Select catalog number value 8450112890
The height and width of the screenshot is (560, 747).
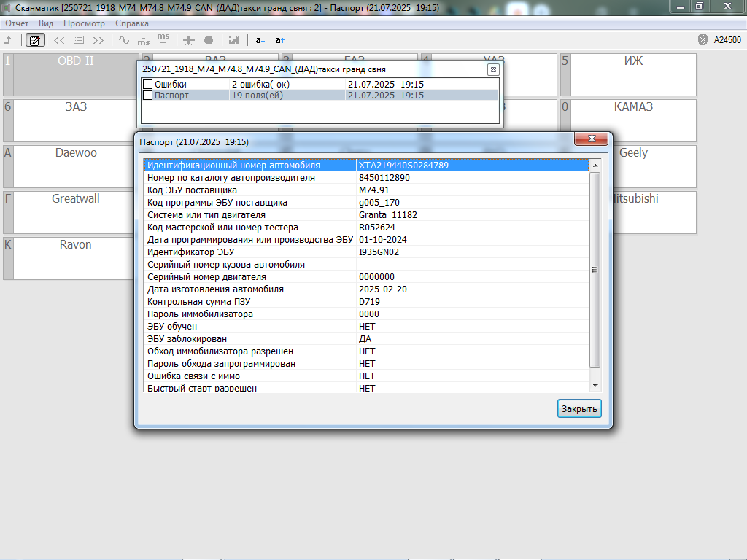click(x=384, y=178)
